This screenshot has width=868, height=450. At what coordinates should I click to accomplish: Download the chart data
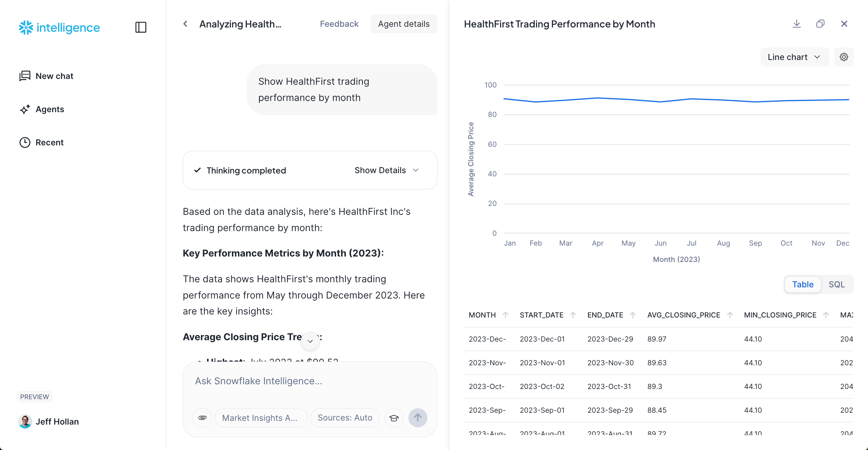pos(796,24)
